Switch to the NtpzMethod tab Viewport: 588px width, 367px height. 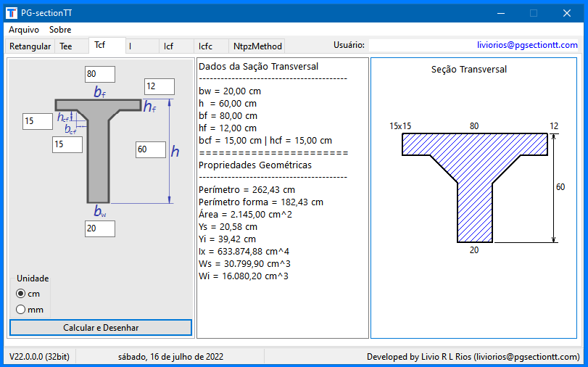pyautogui.click(x=257, y=46)
